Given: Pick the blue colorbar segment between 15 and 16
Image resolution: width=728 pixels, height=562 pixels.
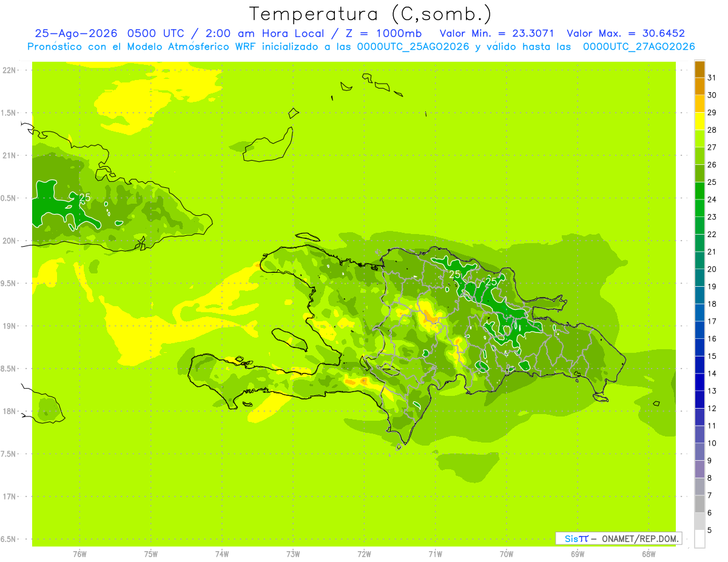Looking at the screenshot, I should coord(699,347).
